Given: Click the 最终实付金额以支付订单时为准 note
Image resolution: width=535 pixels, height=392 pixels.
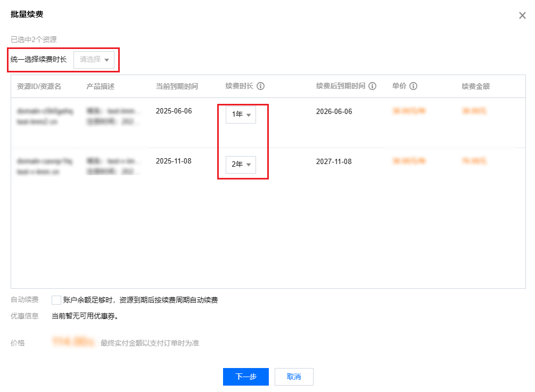Looking at the screenshot, I should [150, 343].
